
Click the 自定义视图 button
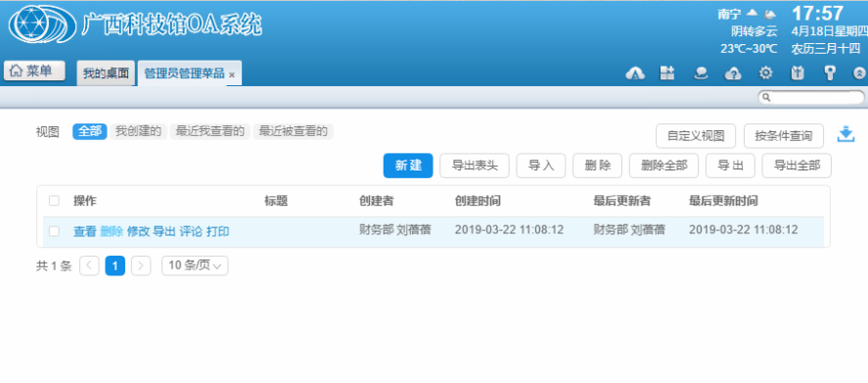[x=696, y=136]
